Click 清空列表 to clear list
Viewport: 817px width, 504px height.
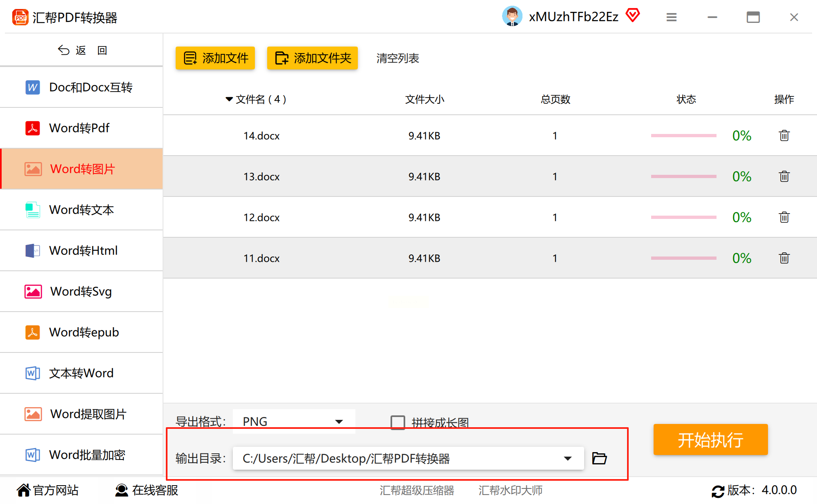point(397,58)
